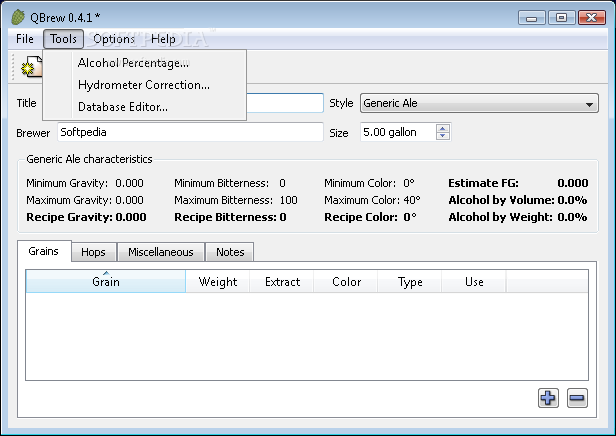Click the Recipe Bitterness: 0 text
Viewport: 616px width, 436px height.
[x=230, y=217]
